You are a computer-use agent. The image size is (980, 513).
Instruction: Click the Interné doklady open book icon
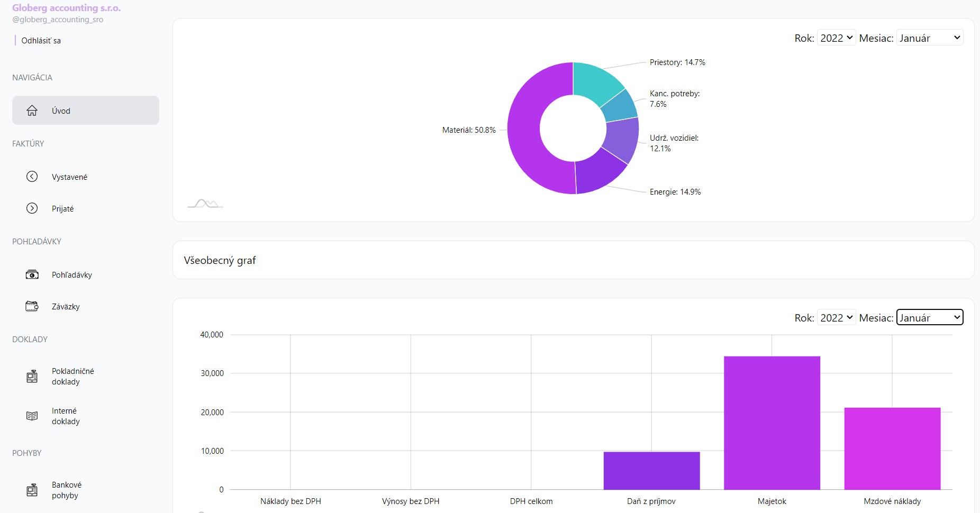[32, 416]
